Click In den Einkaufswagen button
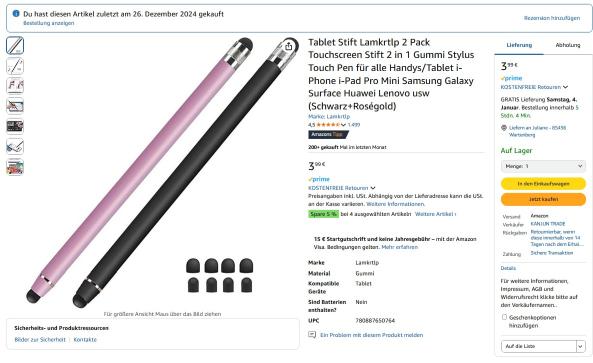 click(543, 184)
